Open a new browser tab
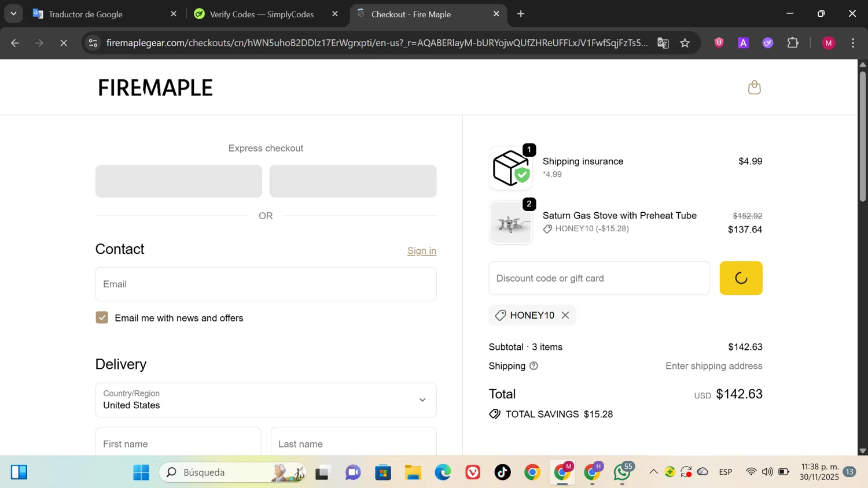Image resolution: width=868 pixels, height=488 pixels. coord(521,14)
